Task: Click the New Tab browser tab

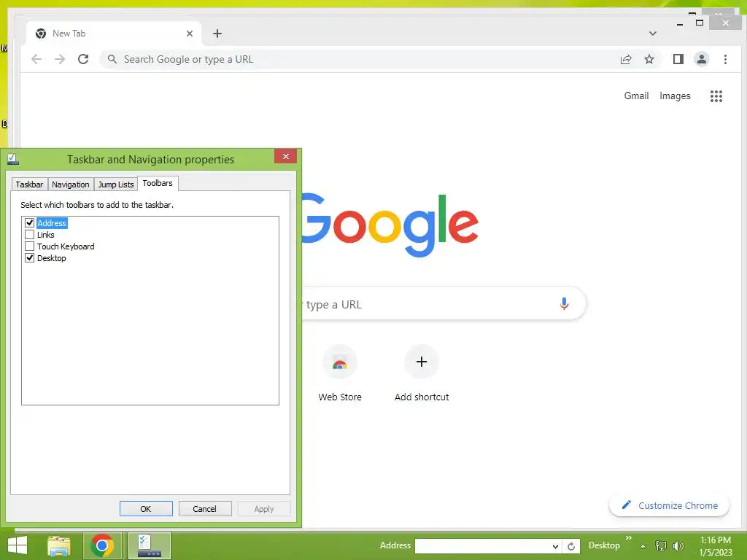Action: click(x=114, y=34)
